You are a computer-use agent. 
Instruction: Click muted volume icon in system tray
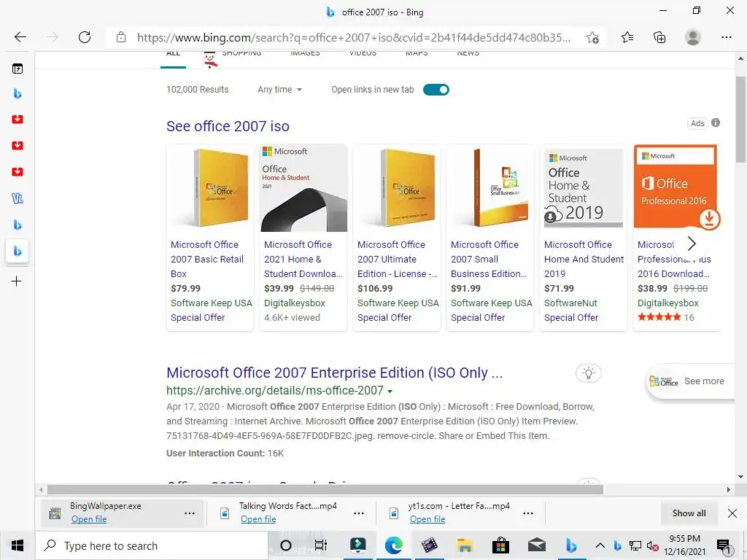point(652,545)
